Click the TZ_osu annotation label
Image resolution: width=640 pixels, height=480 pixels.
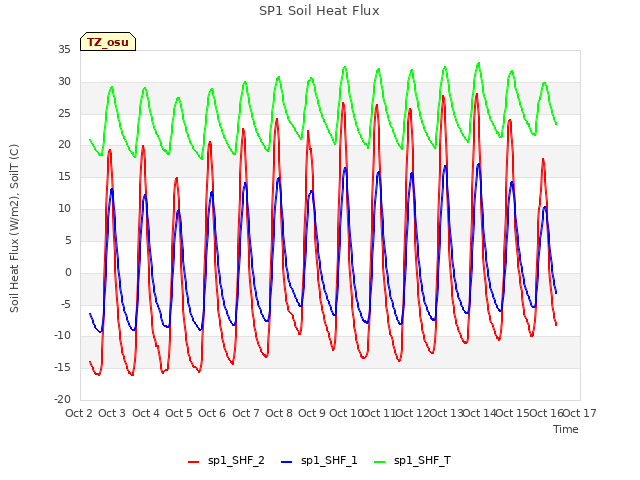pyautogui.click(x=108, y=42)
